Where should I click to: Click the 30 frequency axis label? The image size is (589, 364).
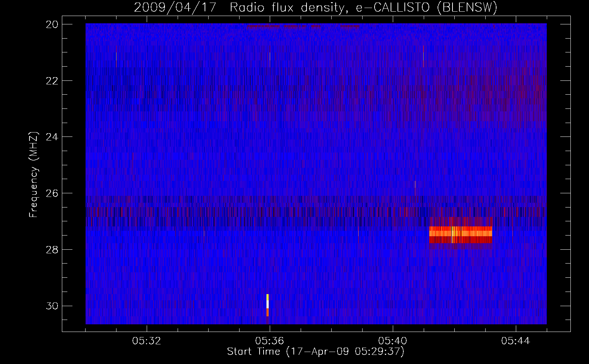52,306
